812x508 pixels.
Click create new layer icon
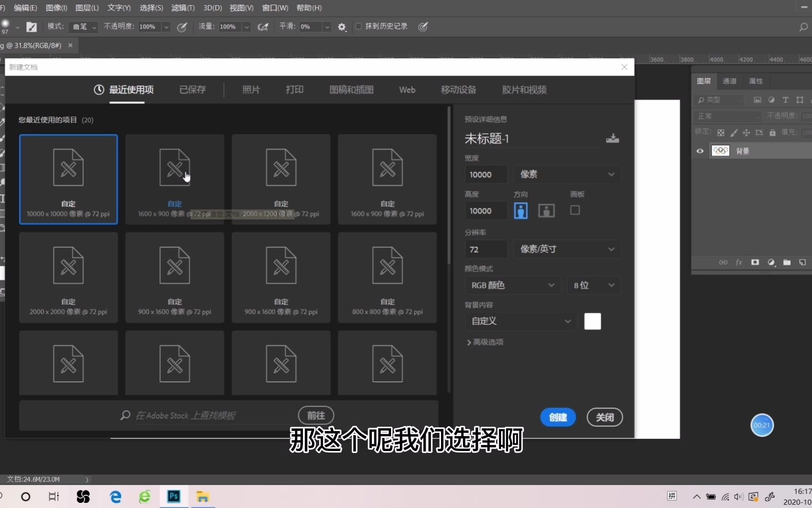coord(803,262)
